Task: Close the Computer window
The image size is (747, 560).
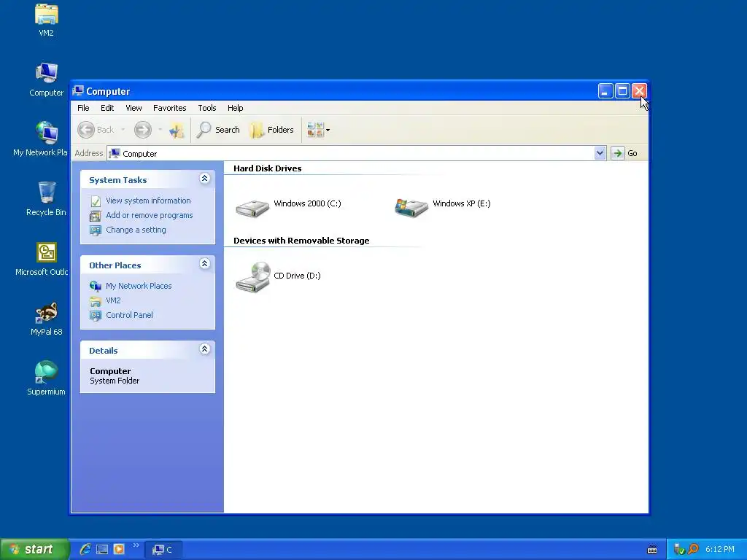Action: 639,91
